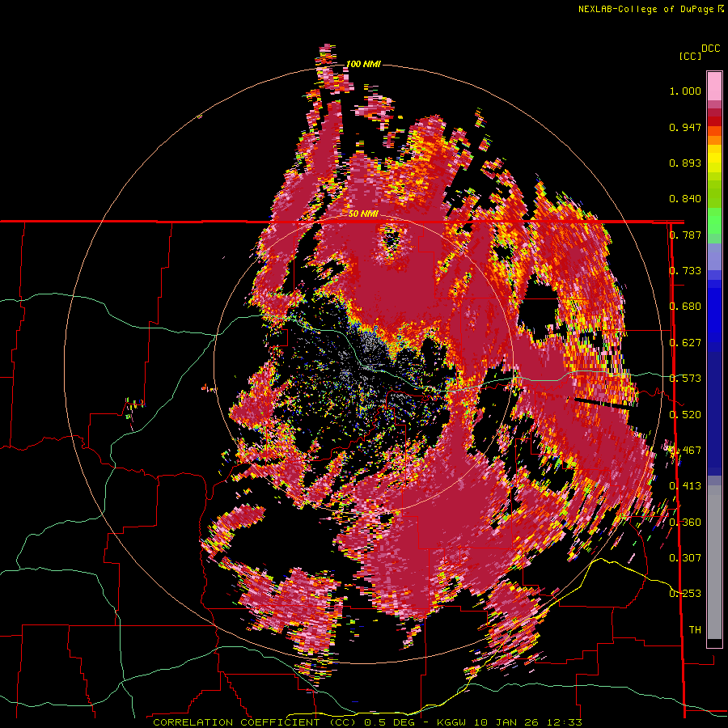Image resolution: width=728 pixels, height=728 pixels.
Task: Click the TH threshold label on legend
Action: [695, 629]
